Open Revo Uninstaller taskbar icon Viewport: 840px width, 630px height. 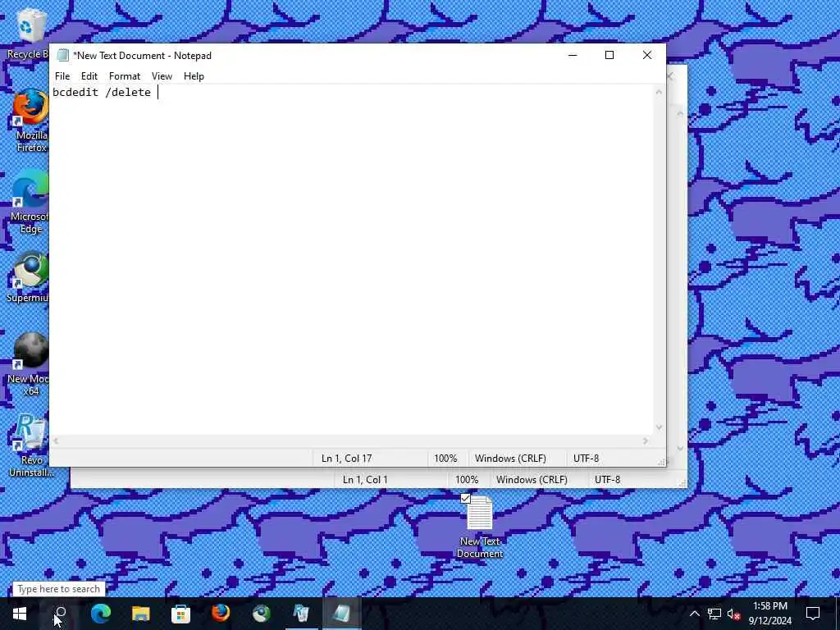coord(302,614)
